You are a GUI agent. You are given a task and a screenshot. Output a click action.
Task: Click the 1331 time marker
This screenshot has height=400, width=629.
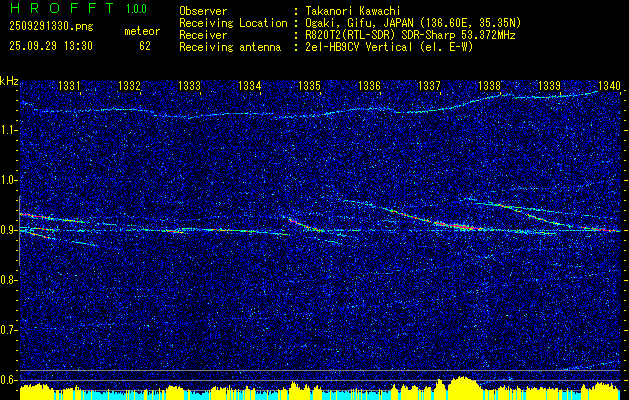69,85
